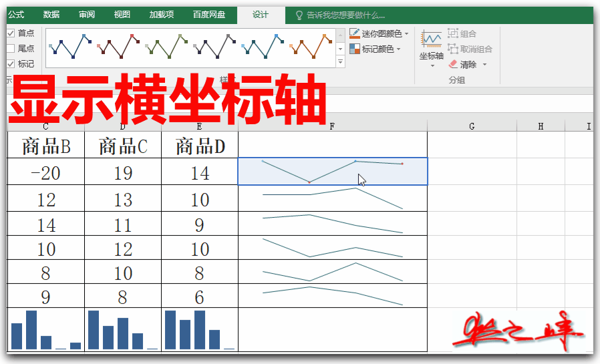Click the 组合 group button

pyautogui.click(x=462, y=33)
